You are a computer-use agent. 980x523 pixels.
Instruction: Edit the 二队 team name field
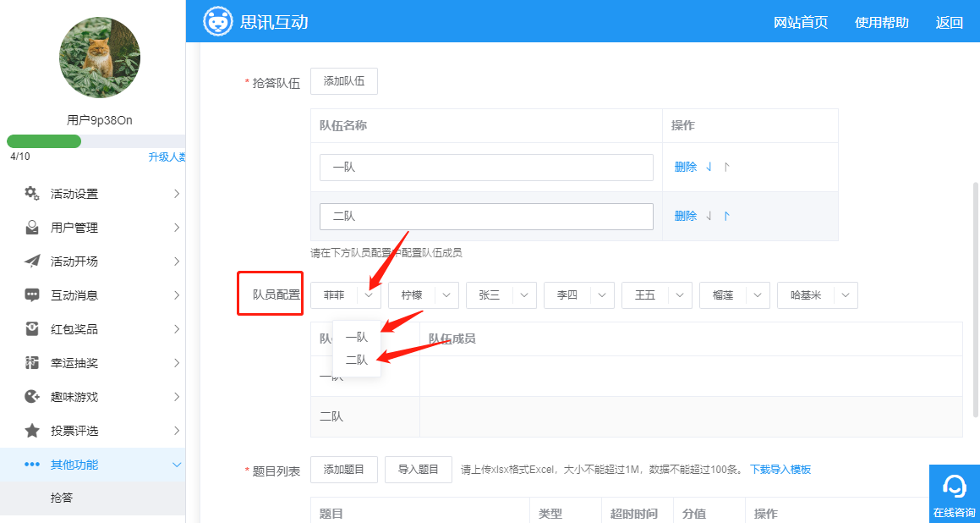486,216
